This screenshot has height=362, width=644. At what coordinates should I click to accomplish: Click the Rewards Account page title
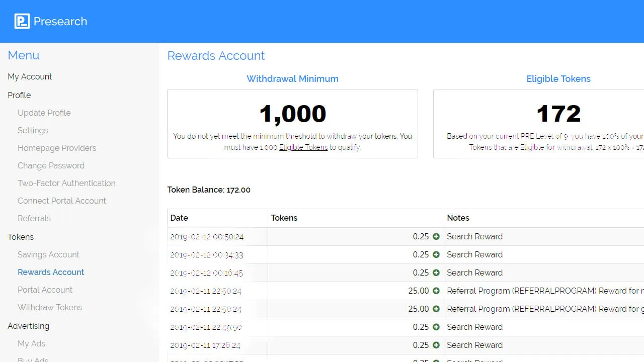click(216, 55)
